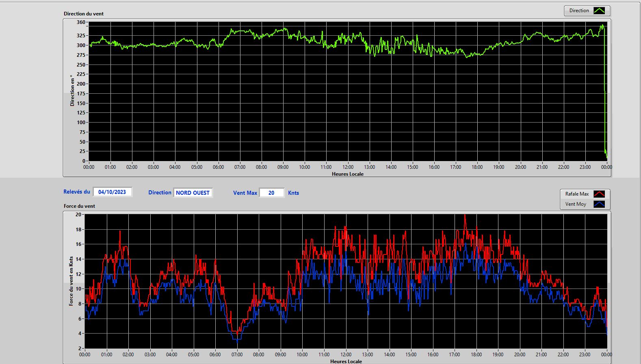Click the Force du vent chart title
641x364 pixels.
(79, 206)
